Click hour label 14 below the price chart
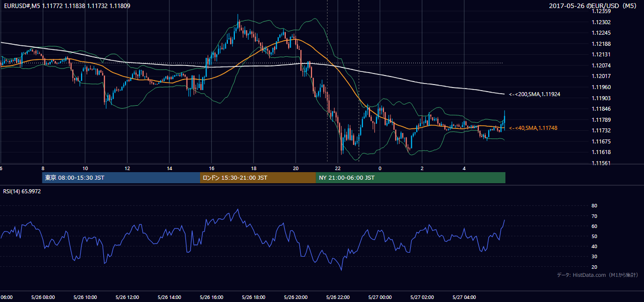Screen dimensions: 644x302 pyautogui.click(x=169, y=168)
